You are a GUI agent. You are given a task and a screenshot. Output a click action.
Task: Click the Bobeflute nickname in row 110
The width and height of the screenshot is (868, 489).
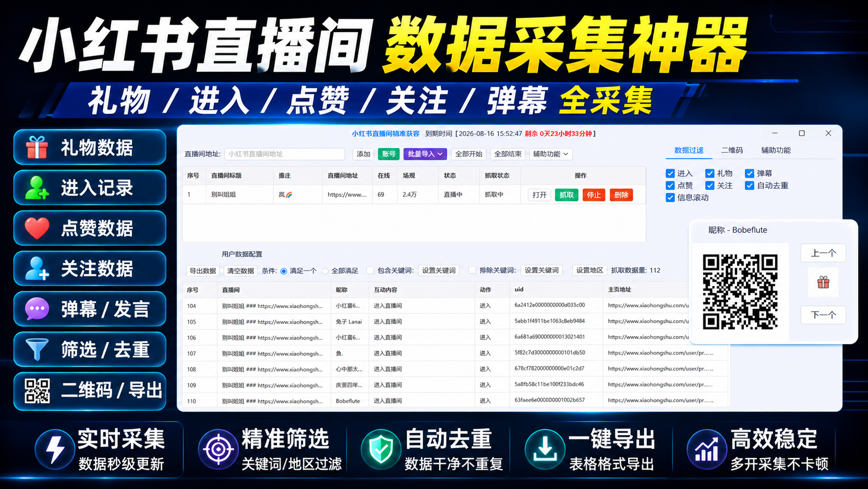[348, 401]
